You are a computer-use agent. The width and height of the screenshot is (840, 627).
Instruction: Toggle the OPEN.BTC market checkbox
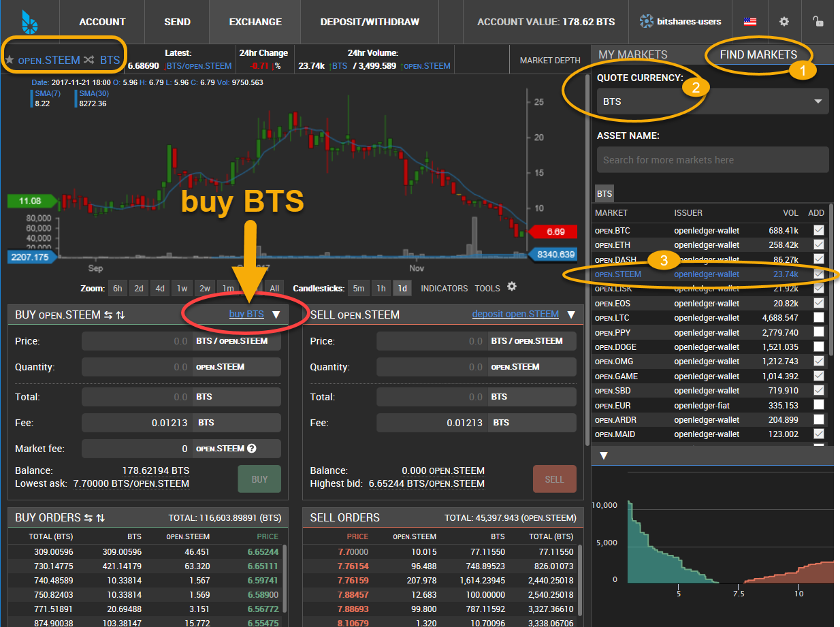(x=819, y=230)
